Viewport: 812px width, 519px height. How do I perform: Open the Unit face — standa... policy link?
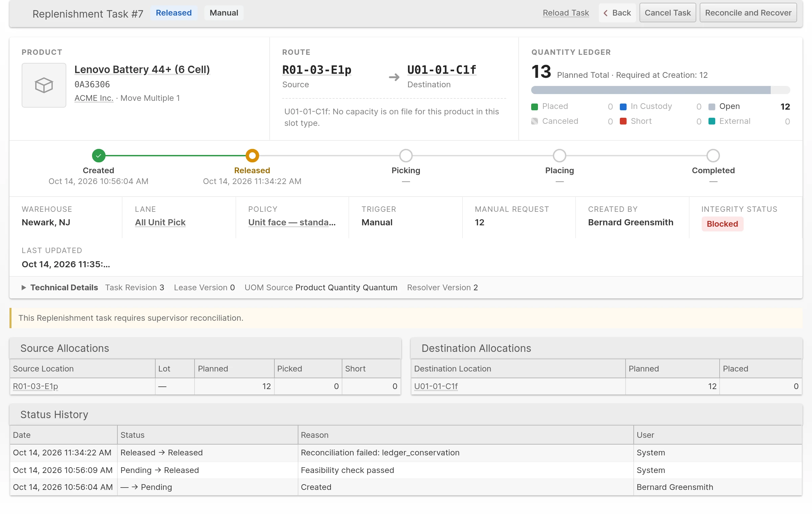click(292, 222)
